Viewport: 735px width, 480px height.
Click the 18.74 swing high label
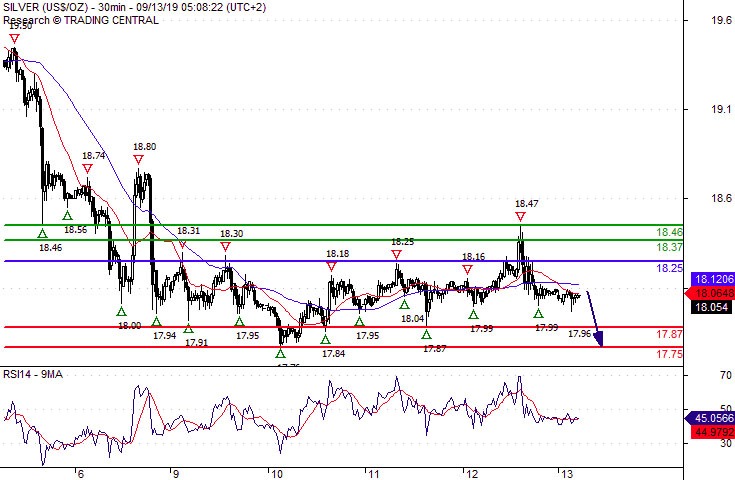tap(94, 156)
